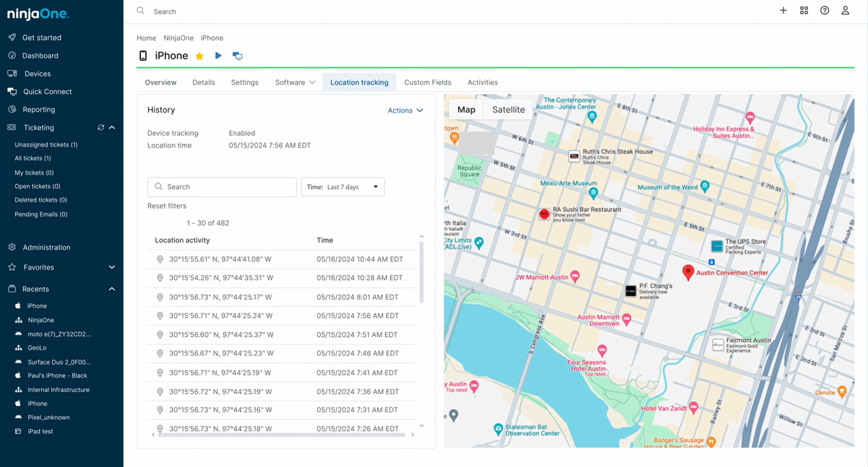The width and height of the screenshot is (868, 467).
Task: Expand the Favorites section
Action: pos(112,267)
